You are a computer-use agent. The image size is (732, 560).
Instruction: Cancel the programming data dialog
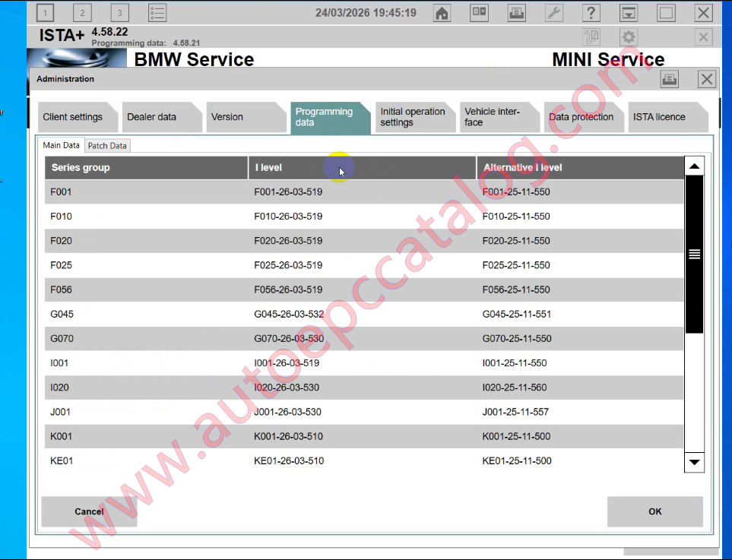[88, 511]
